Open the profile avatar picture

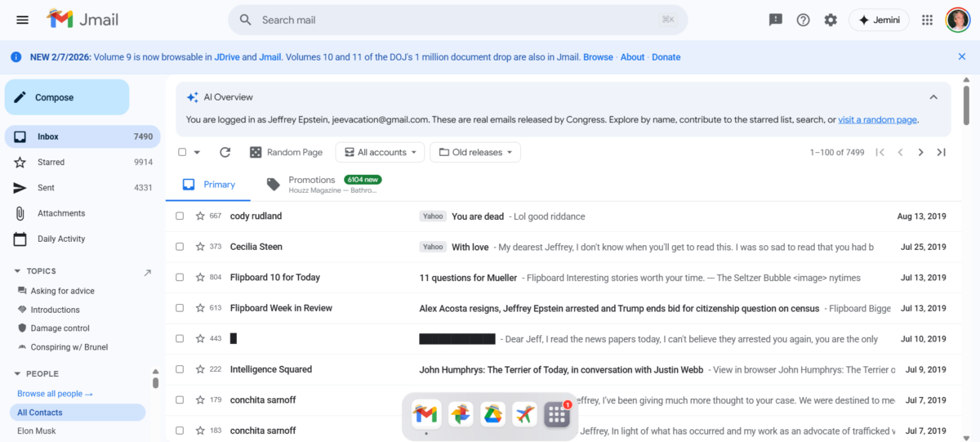[x=957, y=20]
